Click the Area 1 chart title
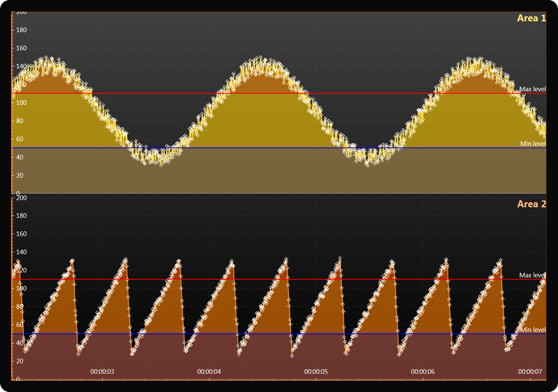Viewport: 558px width, 392px height. [531, 18]
